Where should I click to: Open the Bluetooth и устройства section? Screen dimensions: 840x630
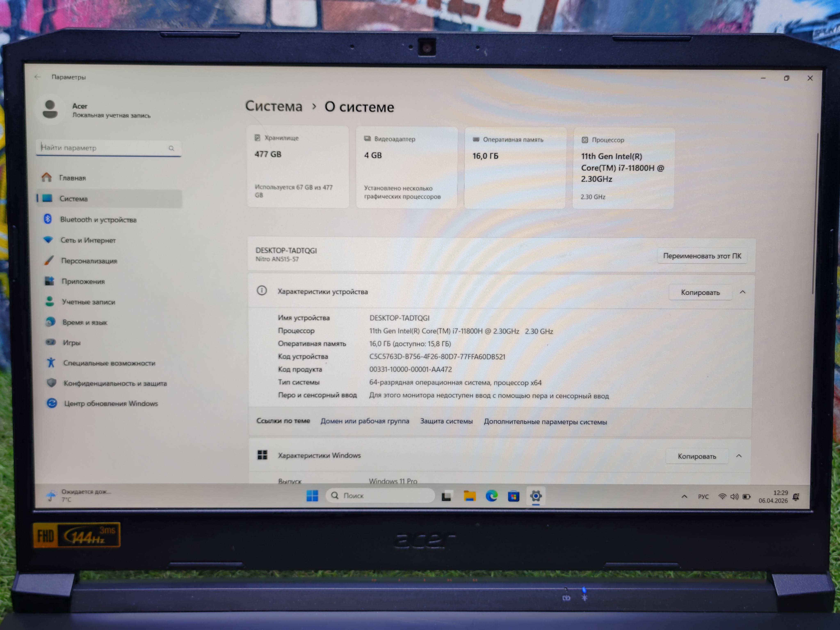(98, 219)
